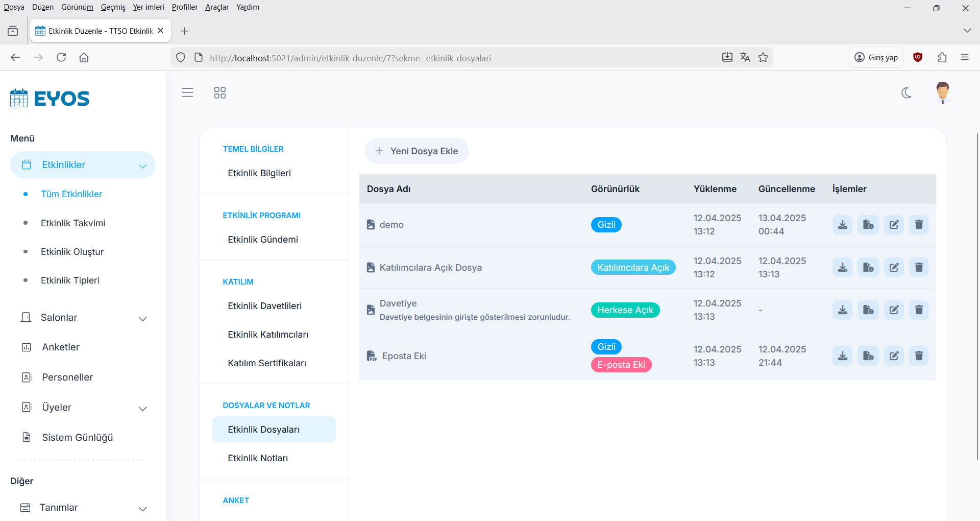The width and height of the screenshot is (980, 521).
Task: Open the Etkinlik Notları section
Action: [x=258, y=458]
